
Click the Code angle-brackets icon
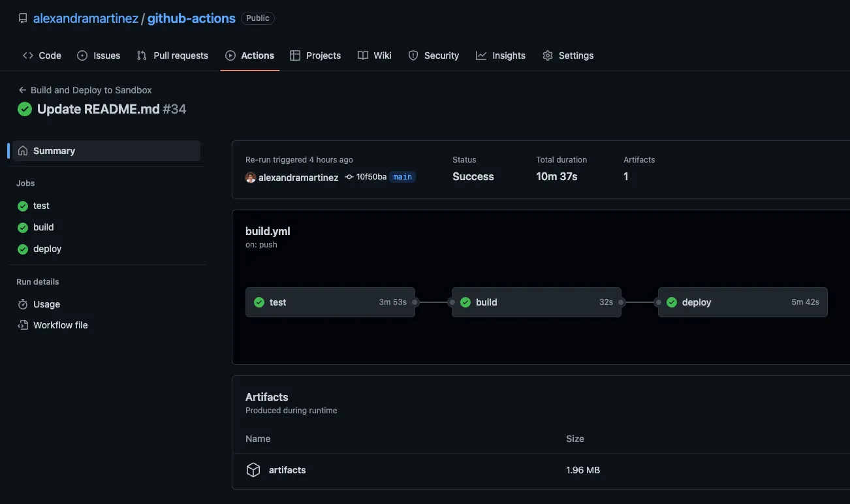(x=28, y=55)
